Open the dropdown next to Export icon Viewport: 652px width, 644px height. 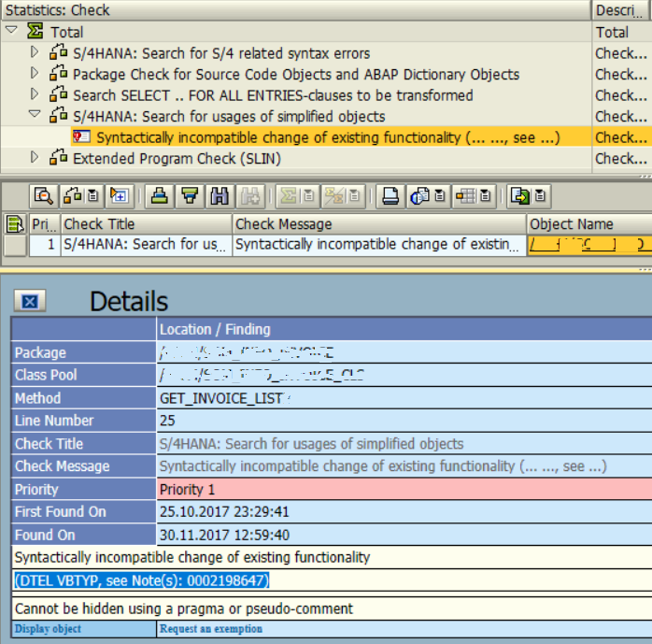541,195
